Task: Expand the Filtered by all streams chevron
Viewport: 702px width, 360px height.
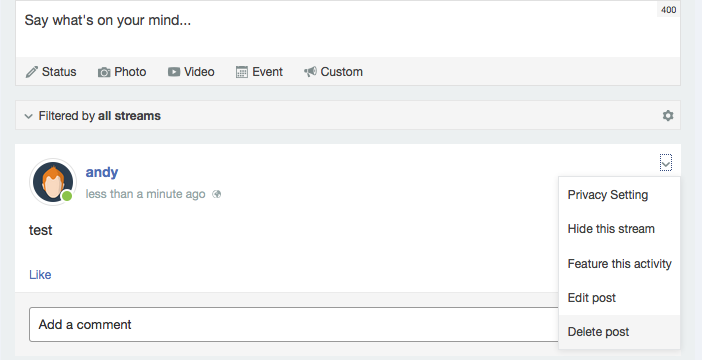Action: [28, 116]
